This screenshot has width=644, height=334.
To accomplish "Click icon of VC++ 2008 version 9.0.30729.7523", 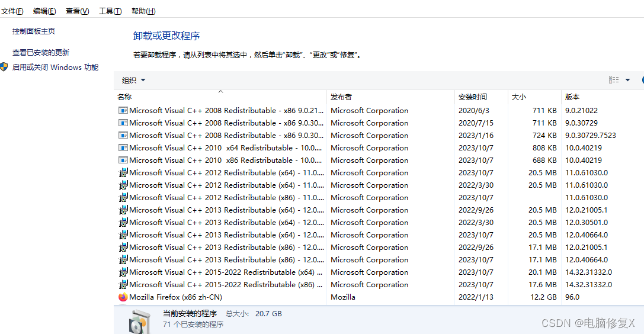I will click(123, 136).
